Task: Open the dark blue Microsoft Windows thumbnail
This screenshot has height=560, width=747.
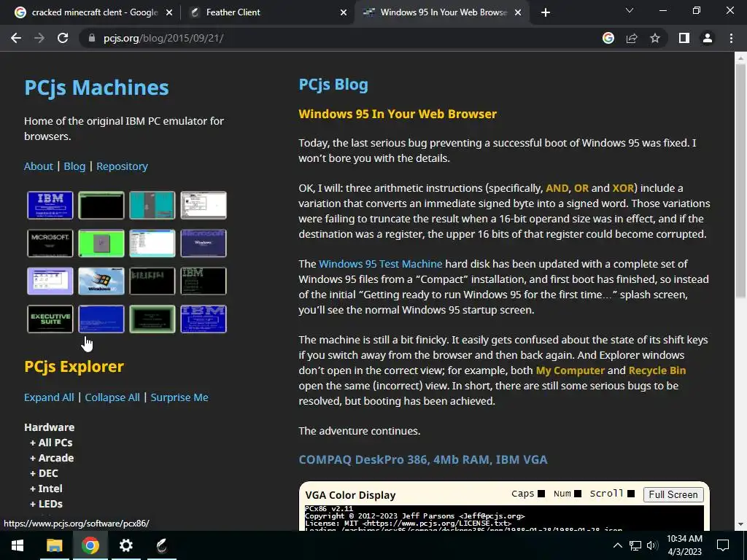Action: [x=204, y=243]
